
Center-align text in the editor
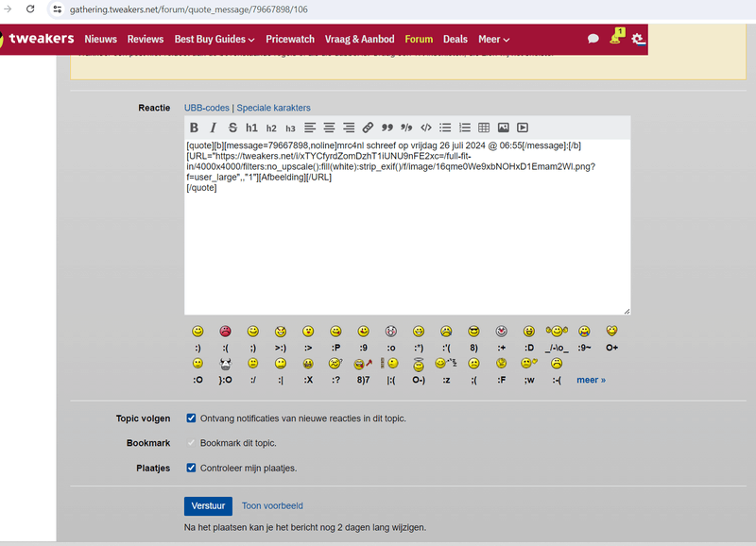coord(329,128)
